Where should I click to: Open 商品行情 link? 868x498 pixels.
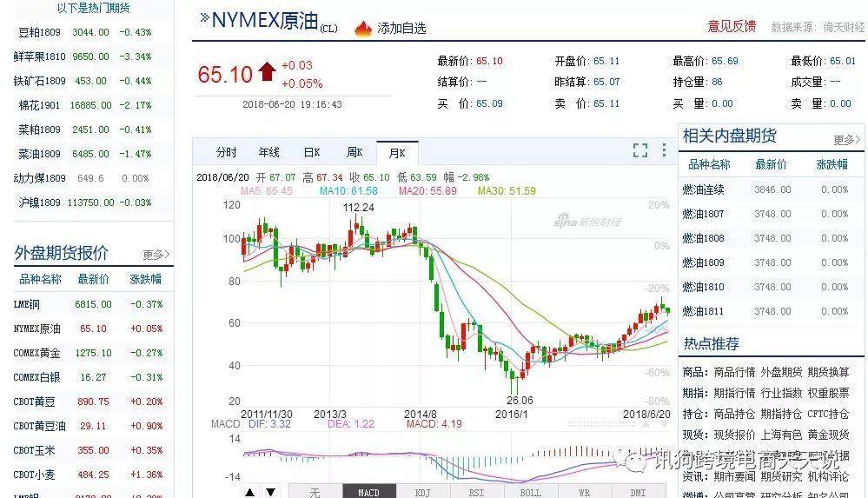734,372
